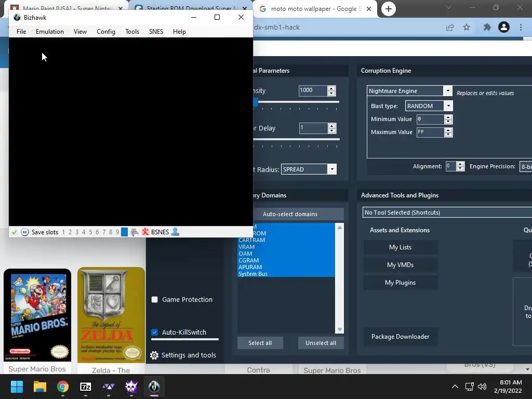Open Settings and tools gear
Image resolution: width=532 pixels, height=399 pixels.
click(x=154, y=355)
